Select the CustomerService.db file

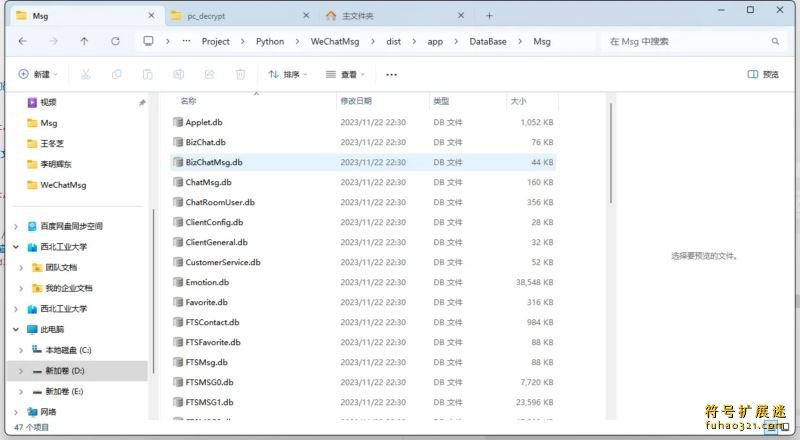[x=363, y=262]
